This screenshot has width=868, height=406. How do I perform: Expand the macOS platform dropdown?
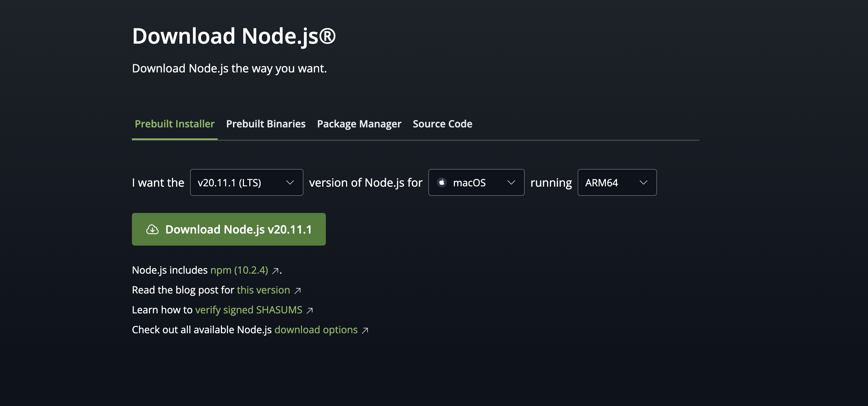pos(476,182)
